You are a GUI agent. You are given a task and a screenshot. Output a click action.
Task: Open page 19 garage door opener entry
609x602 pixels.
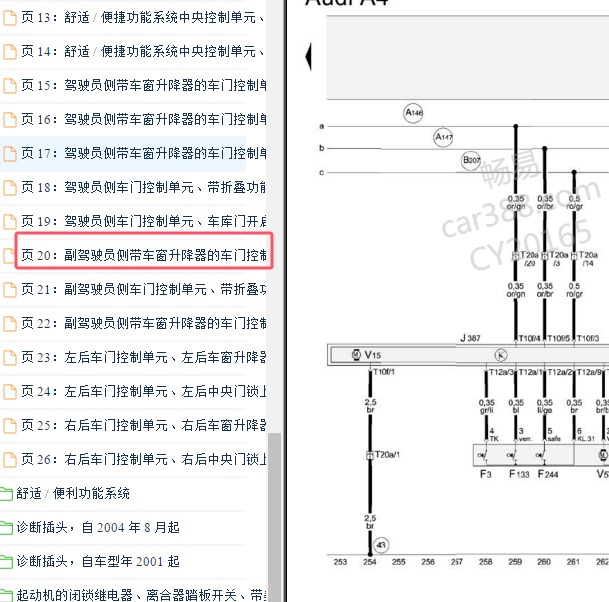[x=143, y=221]
